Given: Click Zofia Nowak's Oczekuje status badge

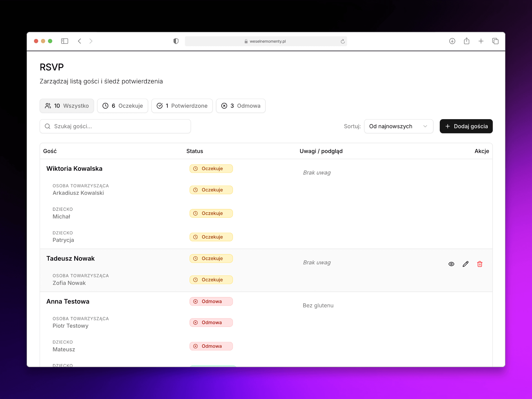Looking at the screenshot, I should 211,280.
